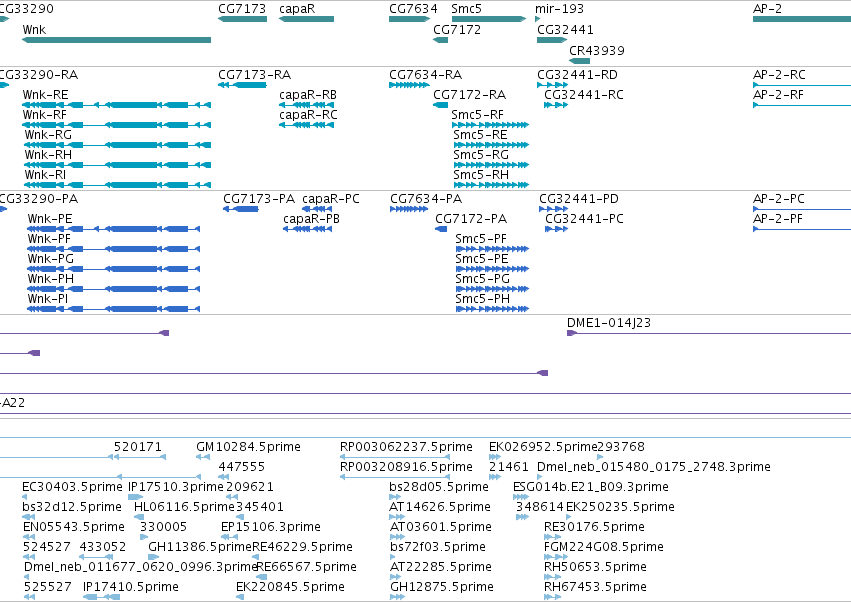The image size is (851, 602).
Task: Open EST label ESG014b.E21_B09.3prime
Action: (591, 487)
